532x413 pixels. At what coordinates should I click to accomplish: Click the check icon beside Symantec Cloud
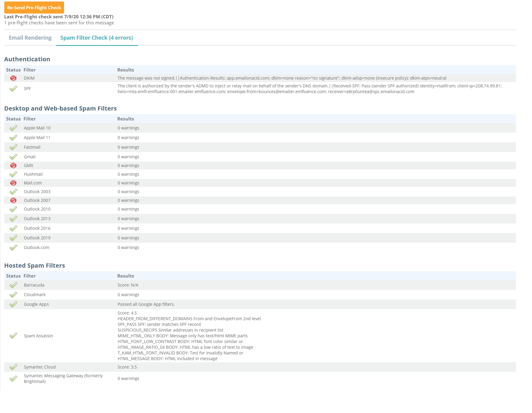click(x=13, y=367)
